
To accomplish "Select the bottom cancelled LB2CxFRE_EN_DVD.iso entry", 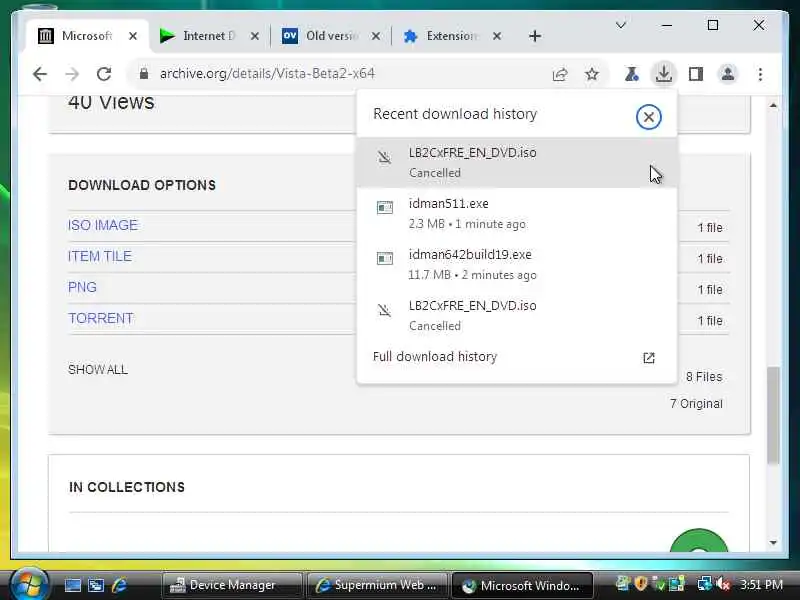I will coord(516,315).
